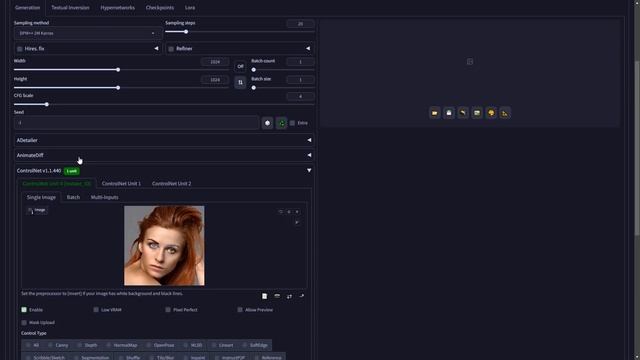Click the Width slider handle

click(118, 70)
